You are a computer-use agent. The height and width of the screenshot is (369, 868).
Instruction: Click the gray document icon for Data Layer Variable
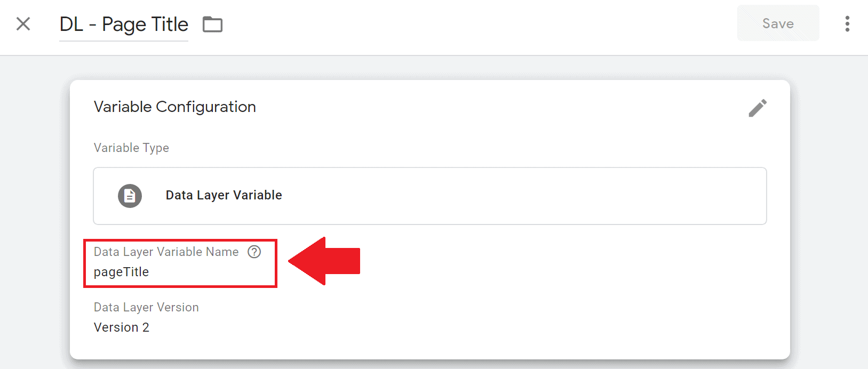(130, 196)
